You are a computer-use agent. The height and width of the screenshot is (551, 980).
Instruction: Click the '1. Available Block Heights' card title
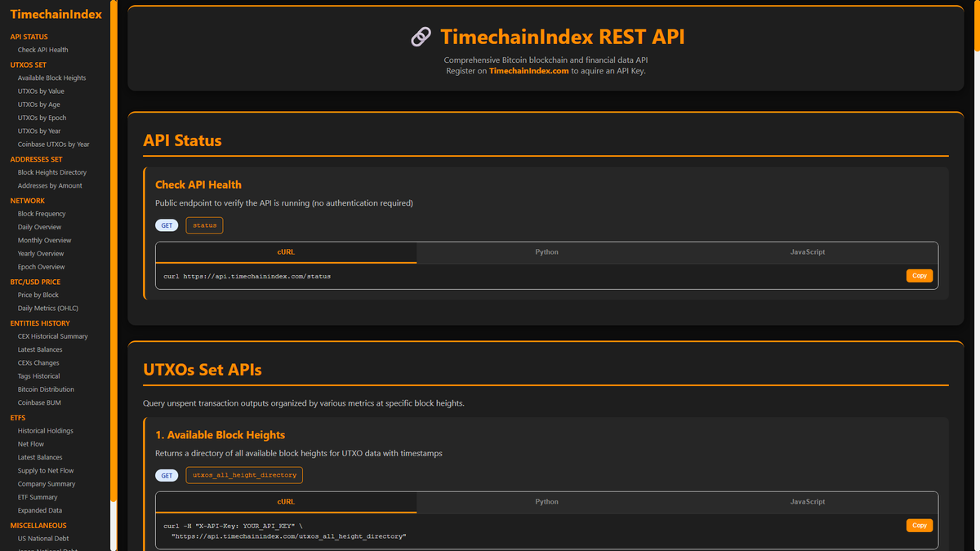point(220,435)
